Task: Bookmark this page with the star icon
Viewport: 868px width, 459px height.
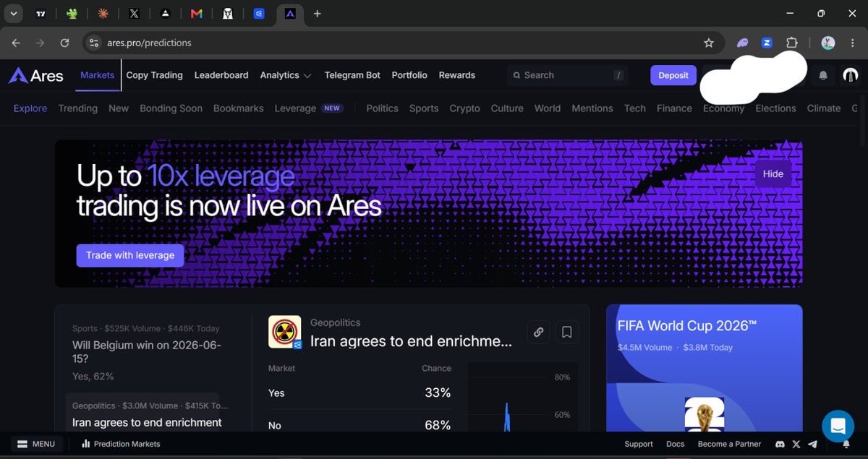Action: point(709,43)
